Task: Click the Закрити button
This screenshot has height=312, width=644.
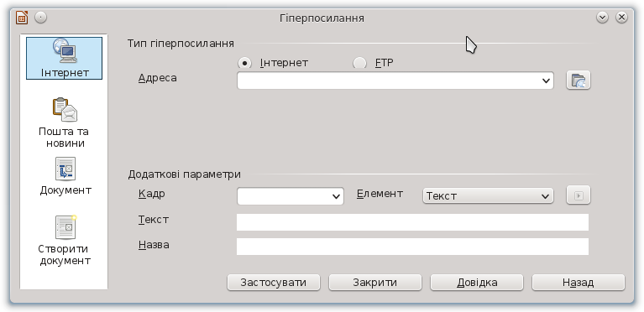Action: (375, 283)
